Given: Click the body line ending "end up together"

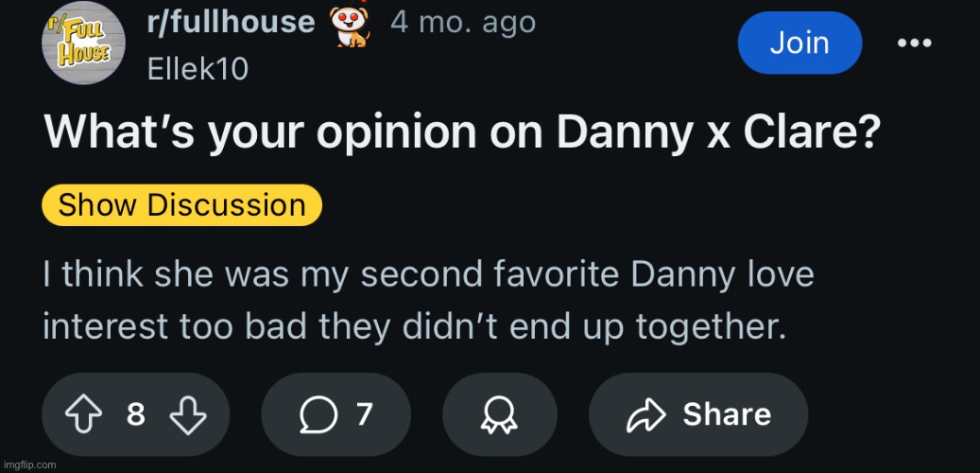Looking at the screenshot, I should 414,326.
